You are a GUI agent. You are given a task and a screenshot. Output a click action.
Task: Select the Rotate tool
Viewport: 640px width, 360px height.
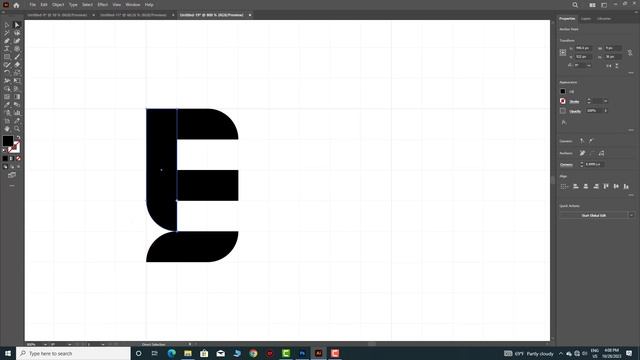pyautogui.click(x=7, y=73)
